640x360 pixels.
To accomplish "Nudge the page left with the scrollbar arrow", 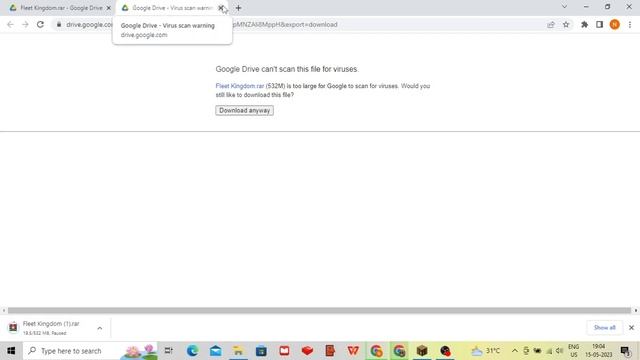I will coord(4,311).
